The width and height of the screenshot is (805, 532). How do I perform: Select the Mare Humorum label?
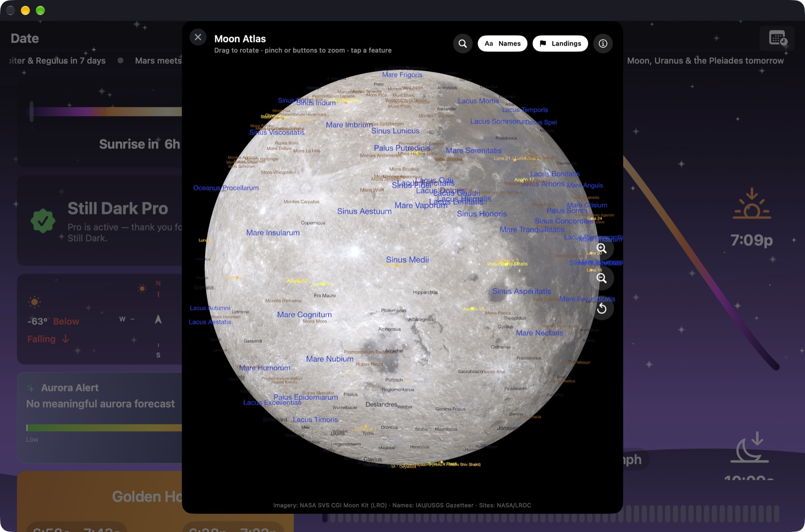tap(265, 368)
